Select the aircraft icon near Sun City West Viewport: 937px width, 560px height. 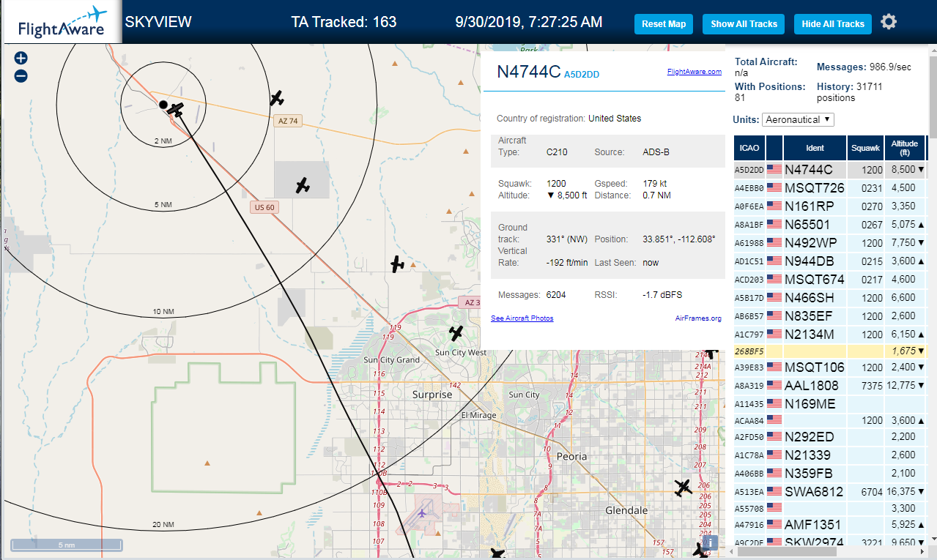456,333
